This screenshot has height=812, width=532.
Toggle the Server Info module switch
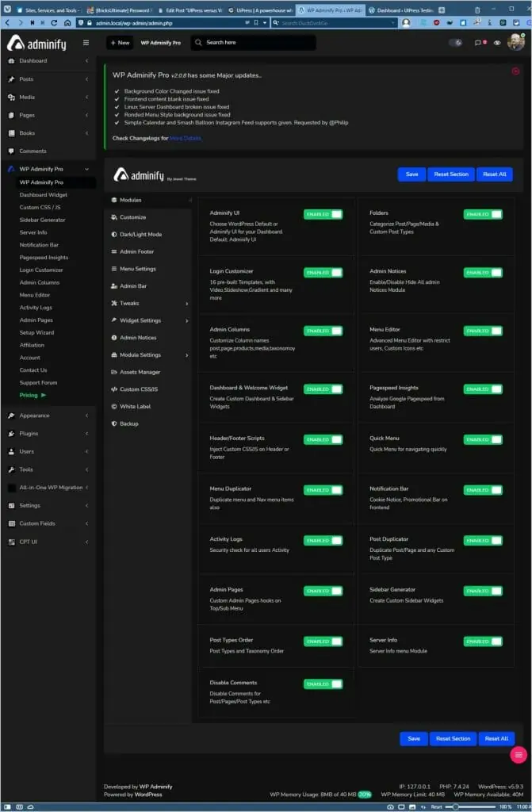tap(483, 642)
